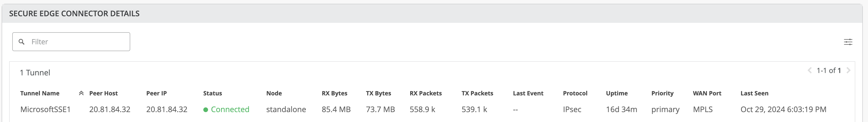Click the search magnifier icon in Filter
The width and height of the screenshot is (868, 122).
coord(21,42)
